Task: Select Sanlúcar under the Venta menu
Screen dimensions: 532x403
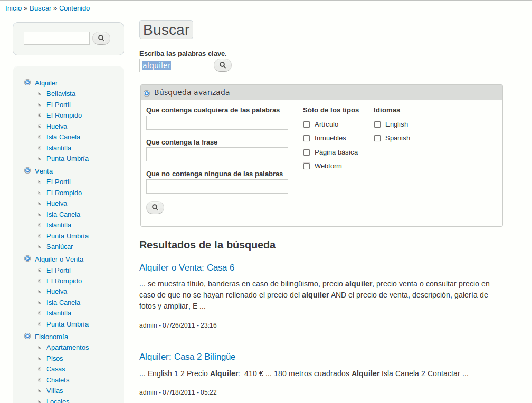Action: [60, 247]
